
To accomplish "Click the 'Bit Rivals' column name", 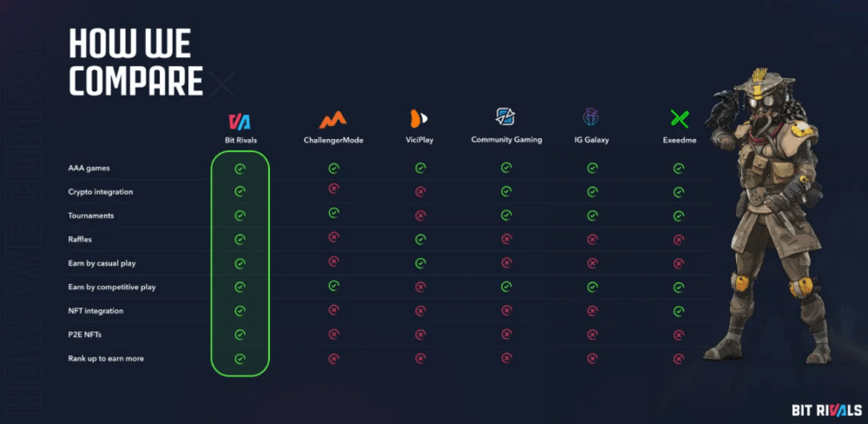I will point(240,140).
